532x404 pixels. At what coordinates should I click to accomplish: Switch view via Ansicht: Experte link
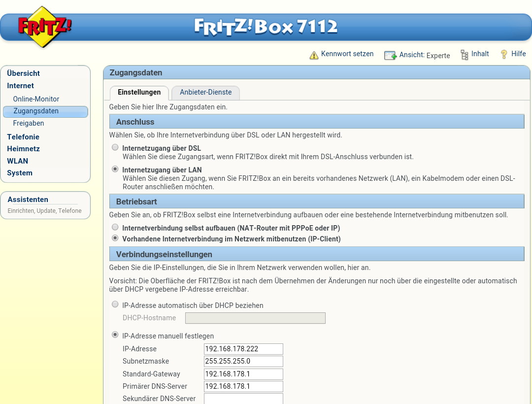pos(425,55)
